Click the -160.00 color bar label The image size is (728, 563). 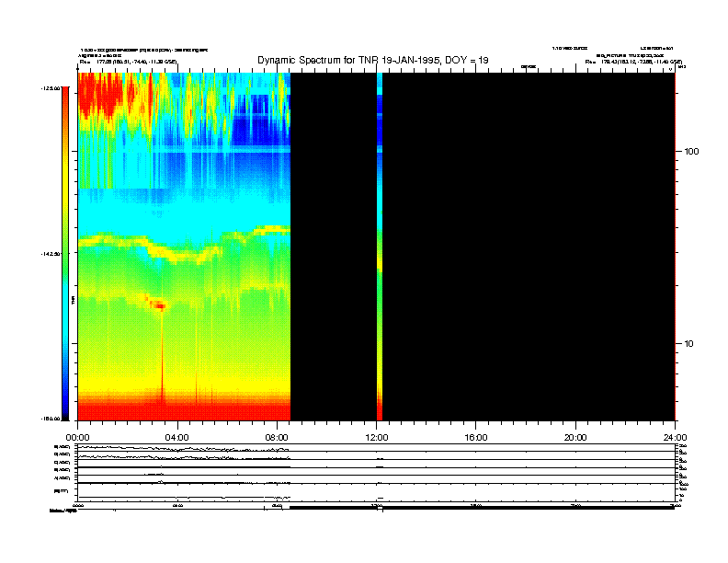pyautogui.click(x=51, y=419)
